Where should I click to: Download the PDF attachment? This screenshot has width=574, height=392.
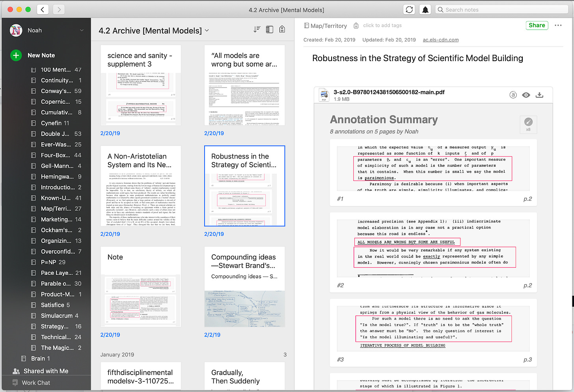(540, 95)
